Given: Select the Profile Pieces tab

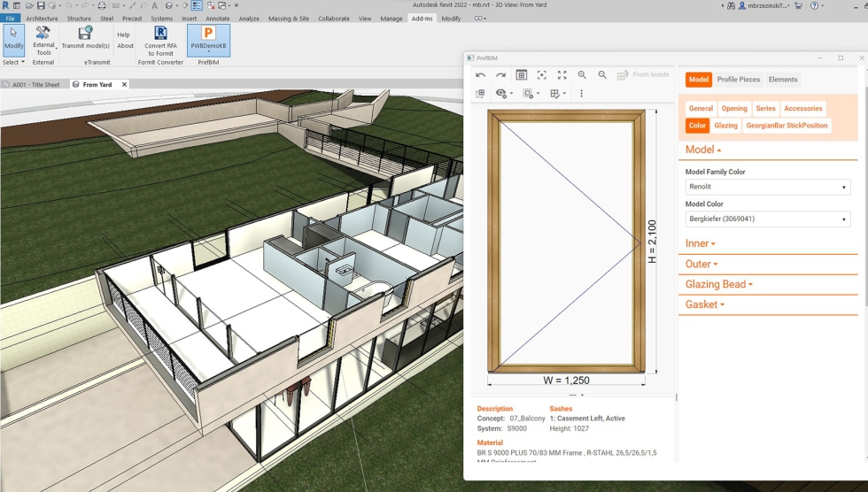Looking at the screenshot, I should [x=738, y=80].
